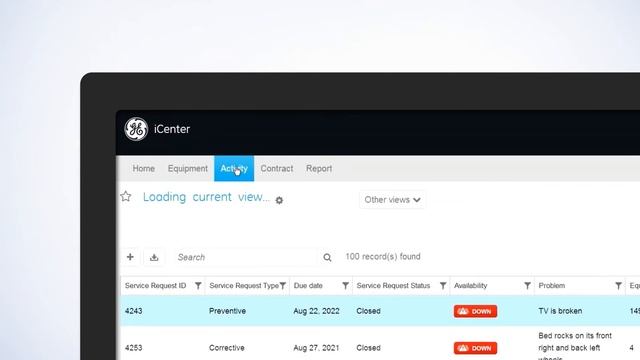Click problem 'Bed rocks on its front'
Image resolution: width=640 pixels, height=360 pixels.
pos(575,336)
